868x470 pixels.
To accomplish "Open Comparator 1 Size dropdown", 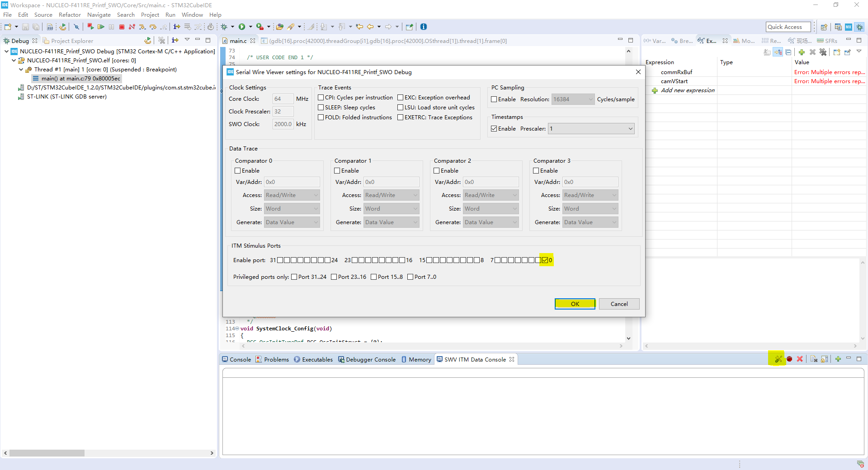I will coord(392,209).
